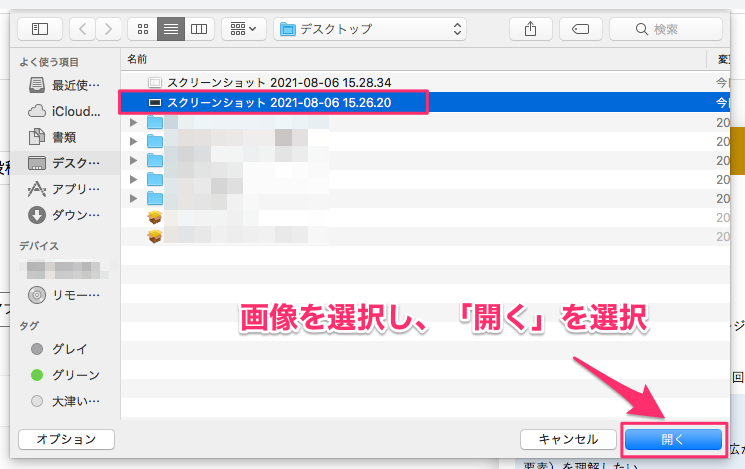745x469 pixels.
Task: Toggle the sidebar show/hide button
Action: point(40,29)
